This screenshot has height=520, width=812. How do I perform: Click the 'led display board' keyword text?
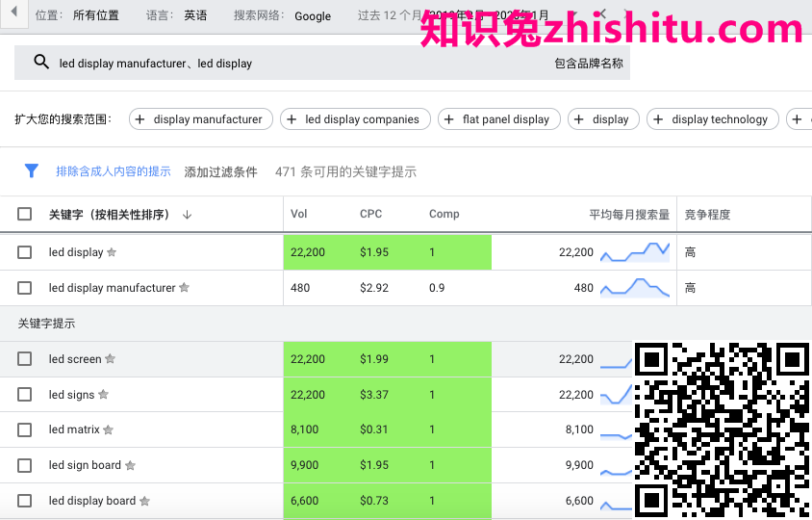point(91,501)
